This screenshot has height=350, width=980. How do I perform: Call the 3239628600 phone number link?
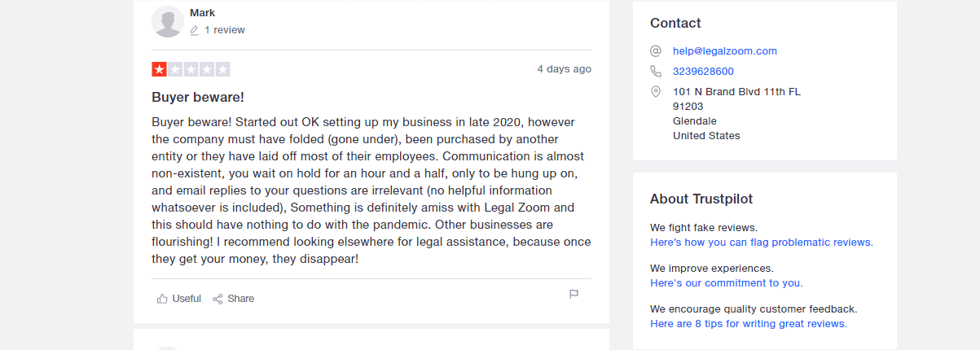[703, 72]
